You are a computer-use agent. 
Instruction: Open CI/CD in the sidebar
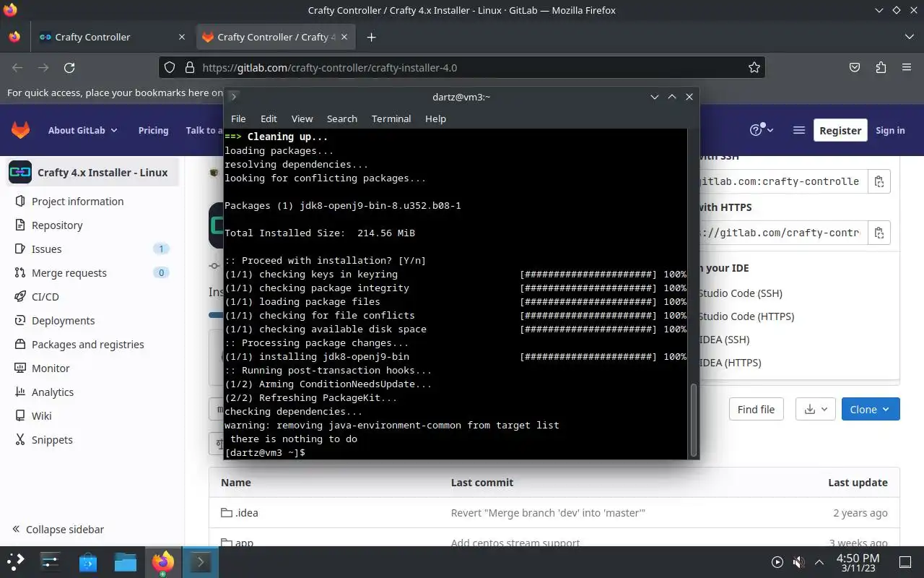92,297
